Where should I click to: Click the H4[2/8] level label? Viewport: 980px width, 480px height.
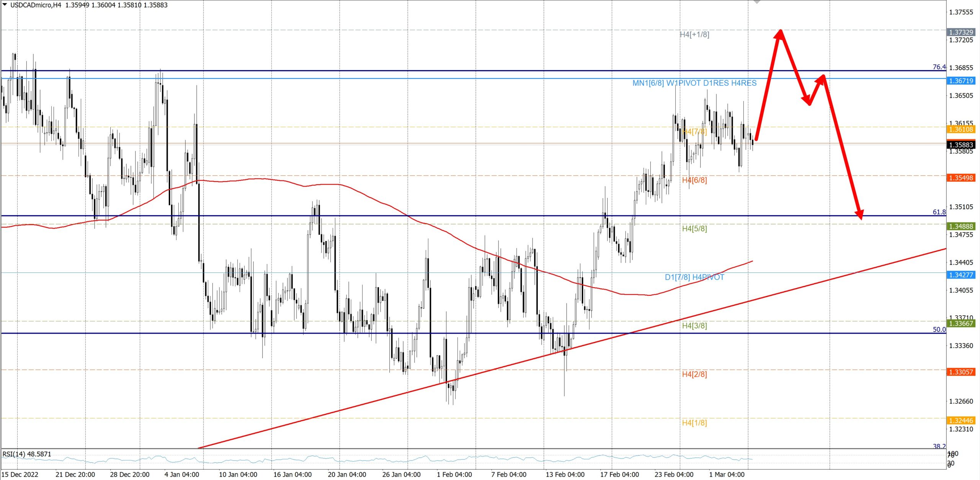point(694,374)
